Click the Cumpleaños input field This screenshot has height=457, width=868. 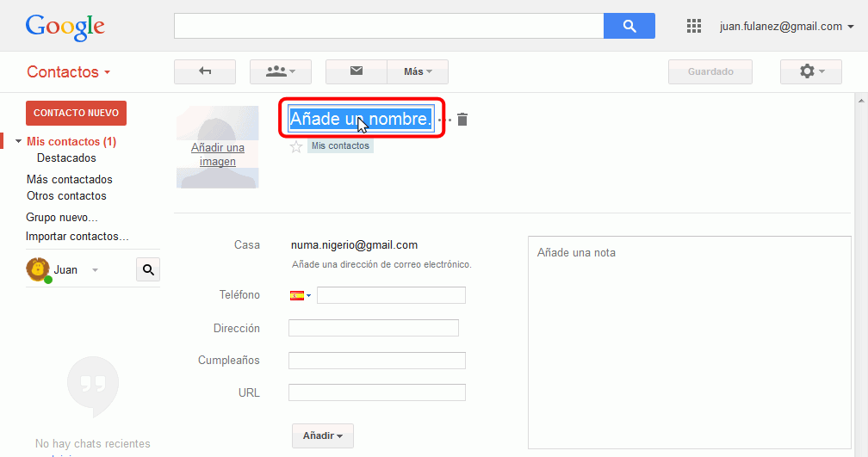pyautogui.click(x=377, y=360)
